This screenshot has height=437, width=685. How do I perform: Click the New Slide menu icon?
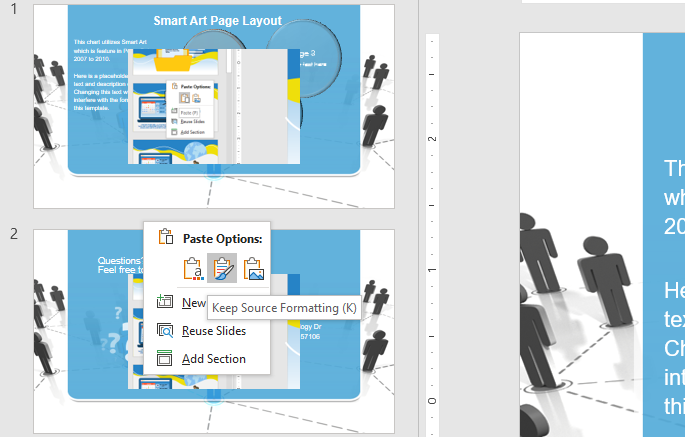click(x=165, y=302)
